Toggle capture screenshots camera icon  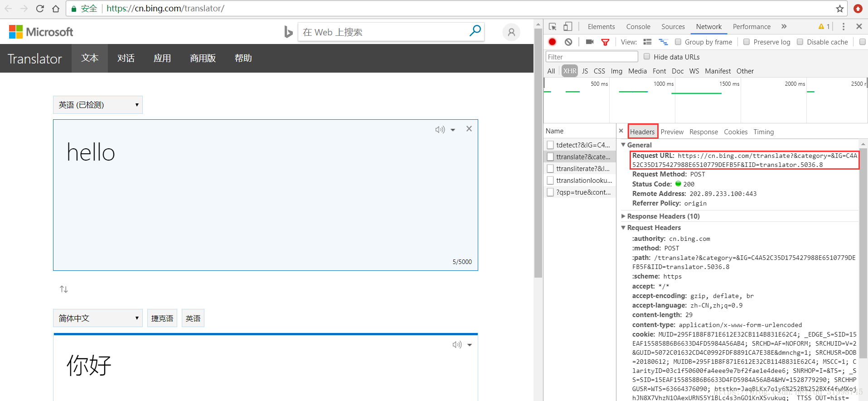tap(589, 42)
